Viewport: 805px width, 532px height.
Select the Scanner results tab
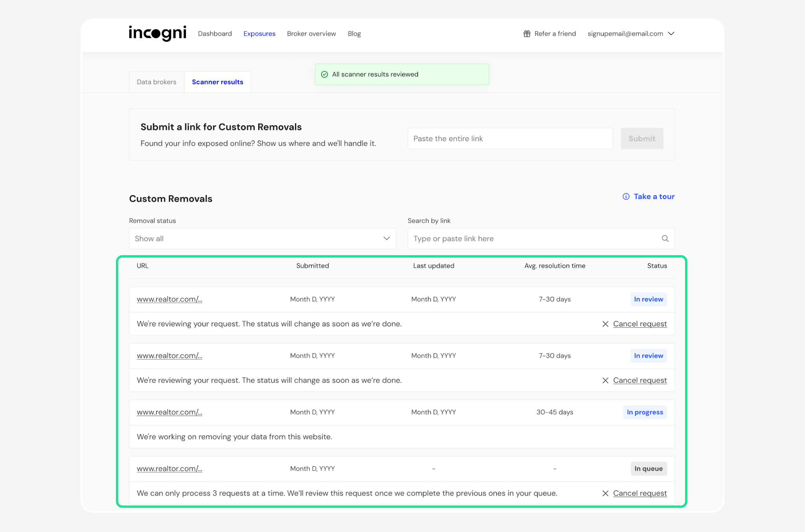pos(218,82)
